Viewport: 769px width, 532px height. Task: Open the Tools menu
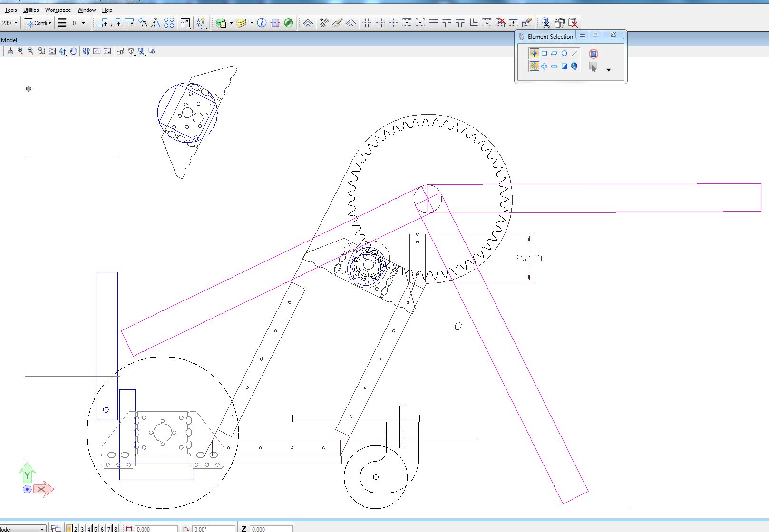pyautogui.click(x=10, y=10)
